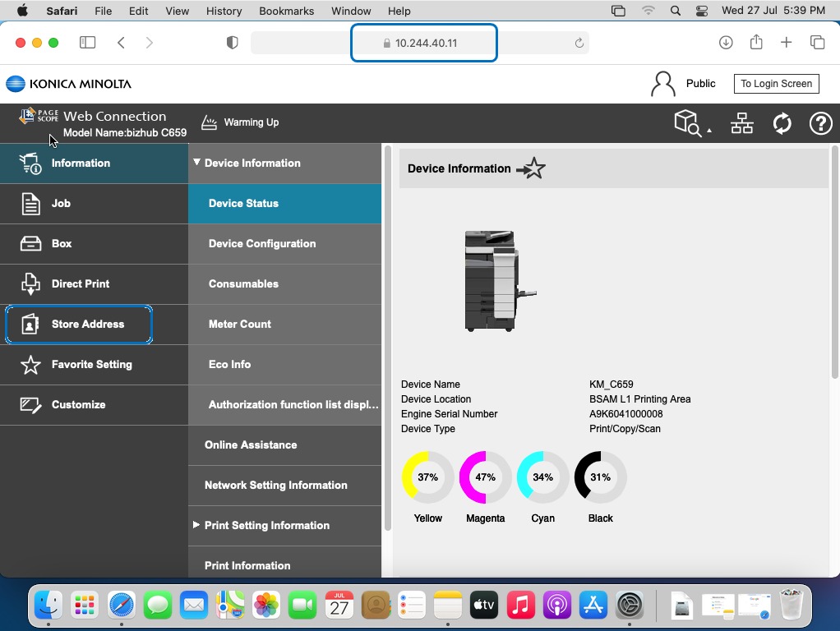
Task: Open the Direct Print section
Action: pos(80,284)
